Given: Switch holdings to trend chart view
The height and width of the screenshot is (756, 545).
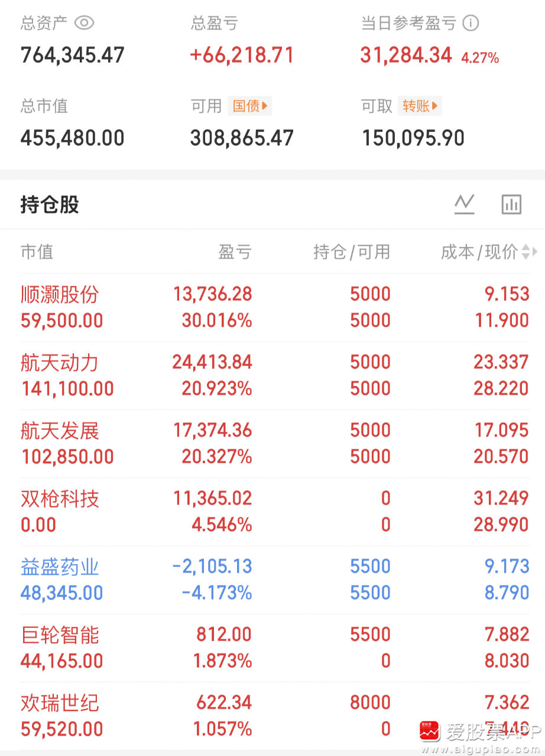Looking at the screenshot, I should [464, 204].
